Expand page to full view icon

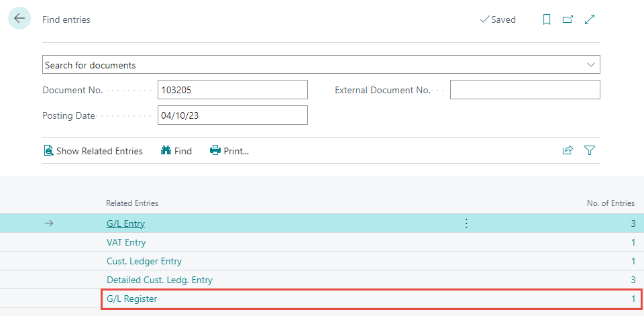pos(590,19)
